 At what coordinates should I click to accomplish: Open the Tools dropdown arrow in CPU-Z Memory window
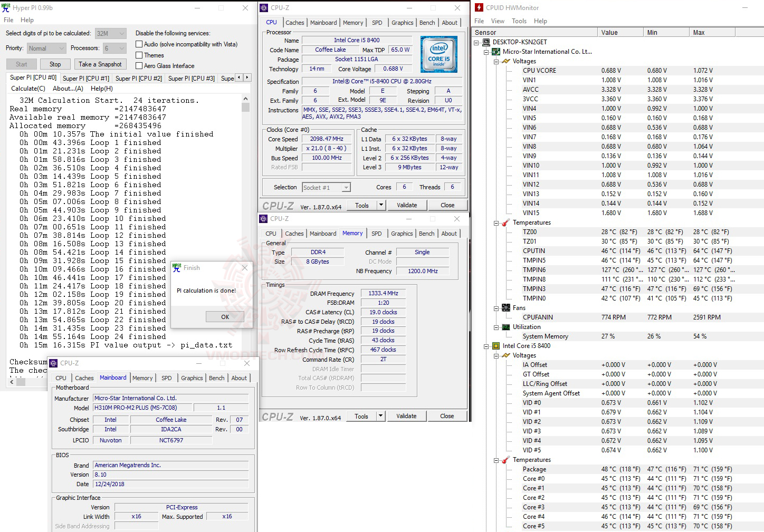pos(380,416)
